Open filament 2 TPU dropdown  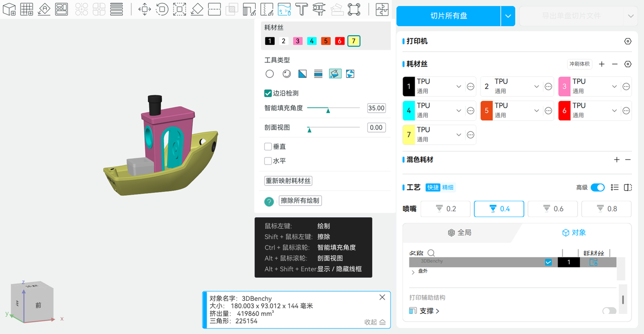(537, 87)
